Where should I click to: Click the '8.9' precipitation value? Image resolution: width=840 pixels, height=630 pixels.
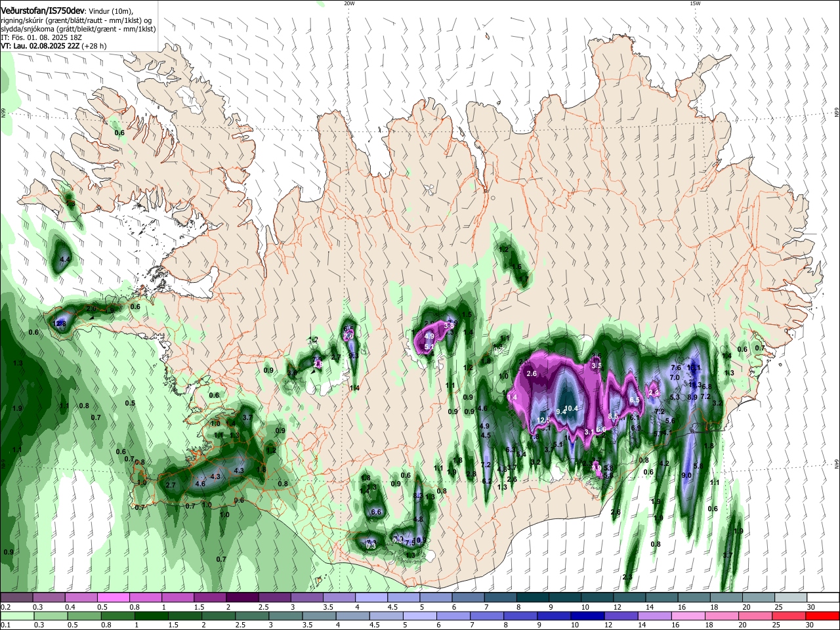[x=692, y=397]
